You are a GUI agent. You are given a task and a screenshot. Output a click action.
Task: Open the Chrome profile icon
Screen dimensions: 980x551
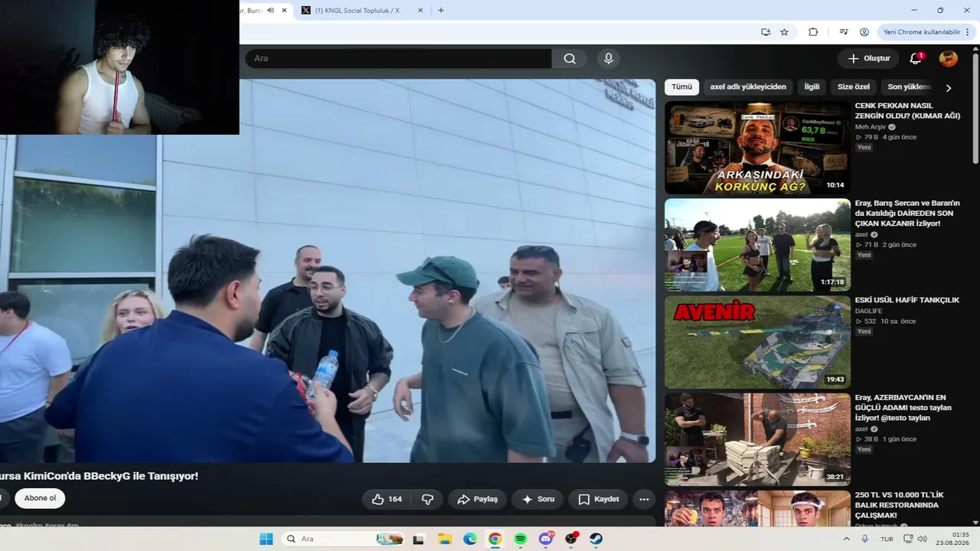point(864,32)
